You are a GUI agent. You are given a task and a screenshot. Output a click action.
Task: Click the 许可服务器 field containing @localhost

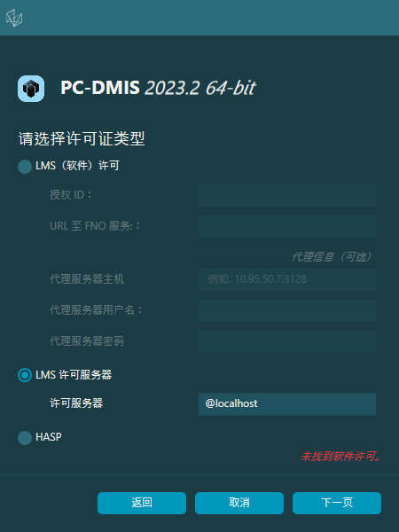tap(287, 403)
